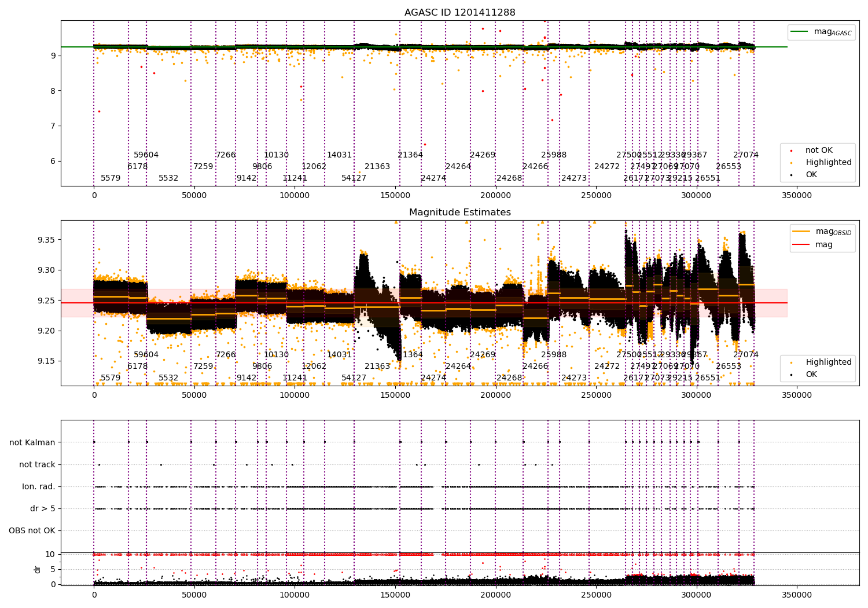
Task: Click 'Highlighted' legend entry in the Magnitude Estimates plot
Action: click(x=822, y=362)
